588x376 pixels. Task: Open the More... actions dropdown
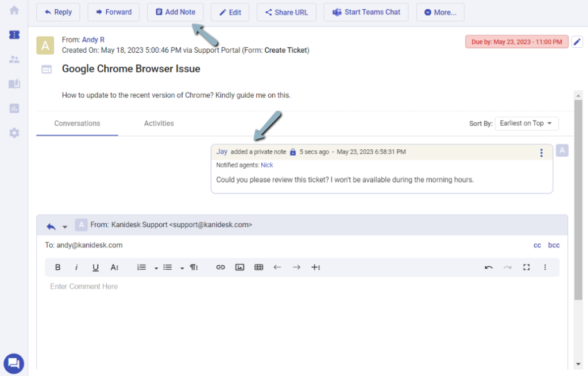coord(440,12)
